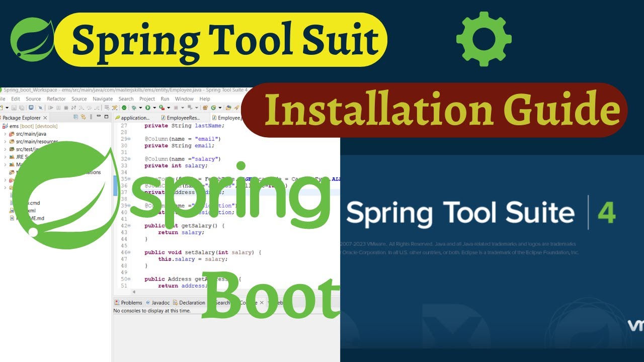Fold the getSalary method at line 42

[x=129, y=226]
